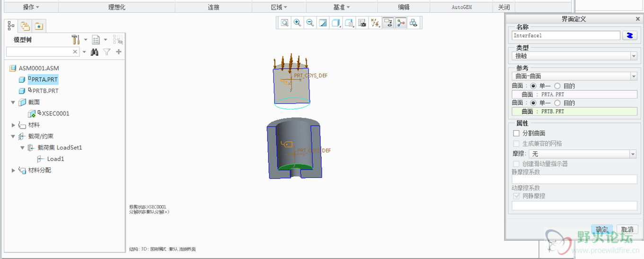Click the 确定 button
Viewport: 644px width, 259px height.
pyautogui.click(x=602, y=229)
